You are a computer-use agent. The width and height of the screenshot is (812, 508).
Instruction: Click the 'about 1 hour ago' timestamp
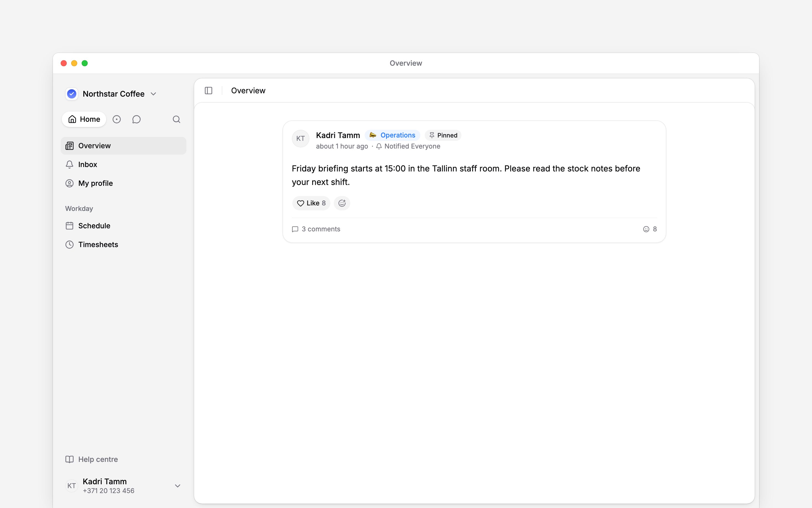click(342, 146)
